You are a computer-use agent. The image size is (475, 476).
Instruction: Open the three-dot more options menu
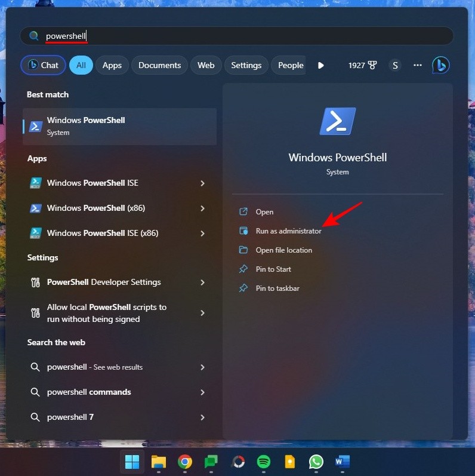418,65
